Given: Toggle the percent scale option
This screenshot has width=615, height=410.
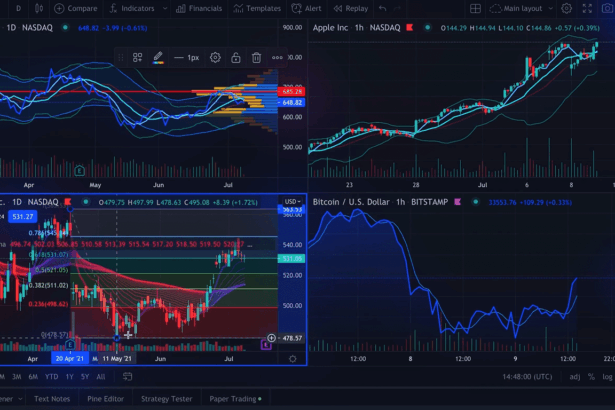Looking at the screenshot, I should coord(591,377).
